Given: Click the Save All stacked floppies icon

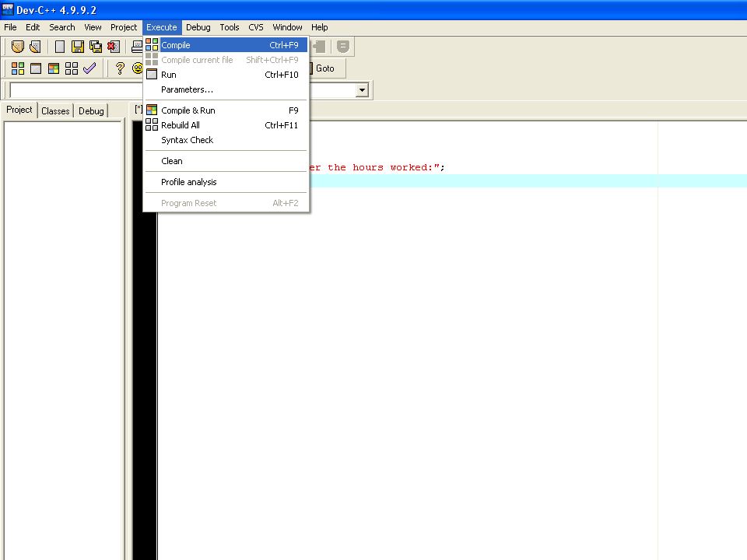Looking at the screenshot, I should [x=96, y=46].
